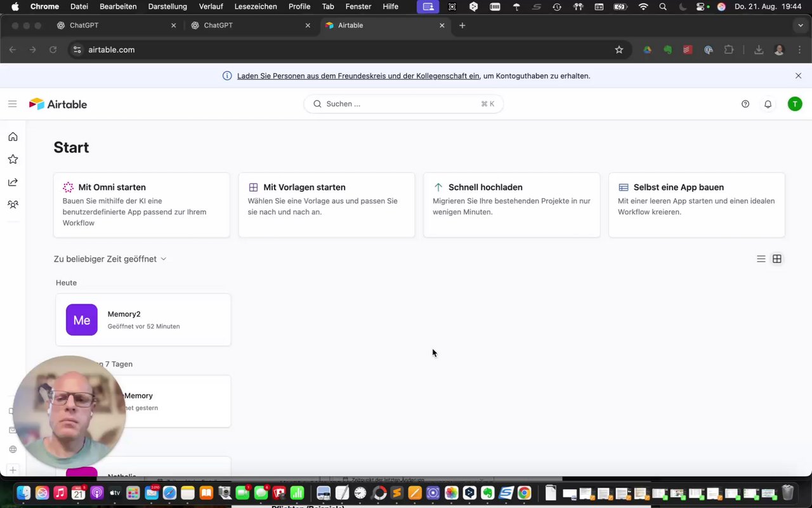The width and height of the screenshot is (812, 508).
Task: Reload the page
Action: point(53,50)
